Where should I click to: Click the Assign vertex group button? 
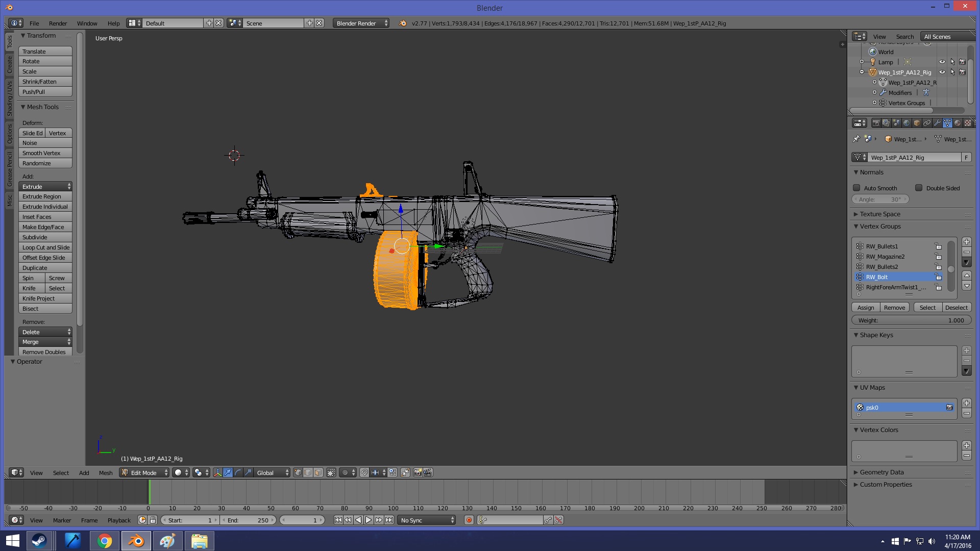pos(866,308)
